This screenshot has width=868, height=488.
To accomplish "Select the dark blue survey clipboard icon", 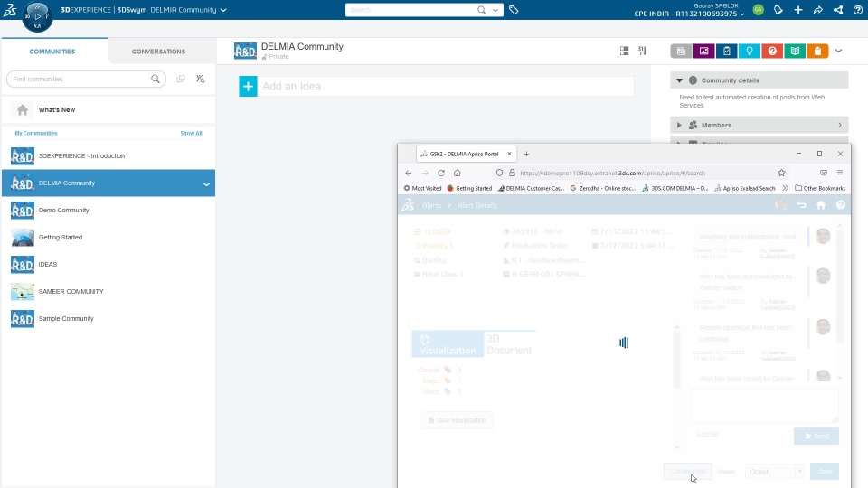I will (727, 51).
